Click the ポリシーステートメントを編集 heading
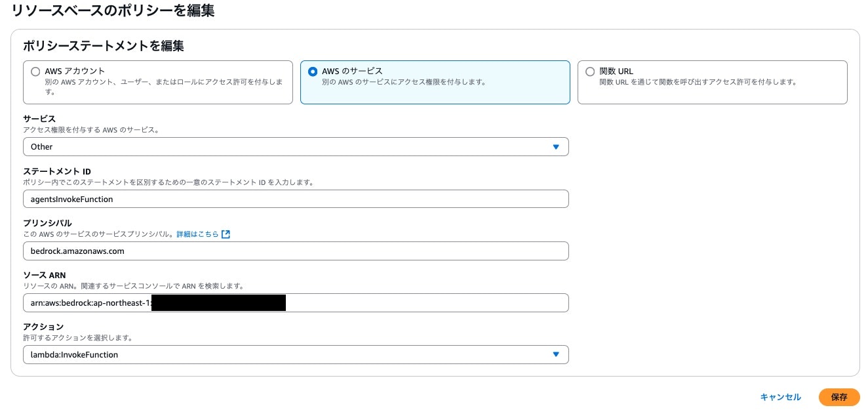Screen dimensions: 868x412 point(103,46)
